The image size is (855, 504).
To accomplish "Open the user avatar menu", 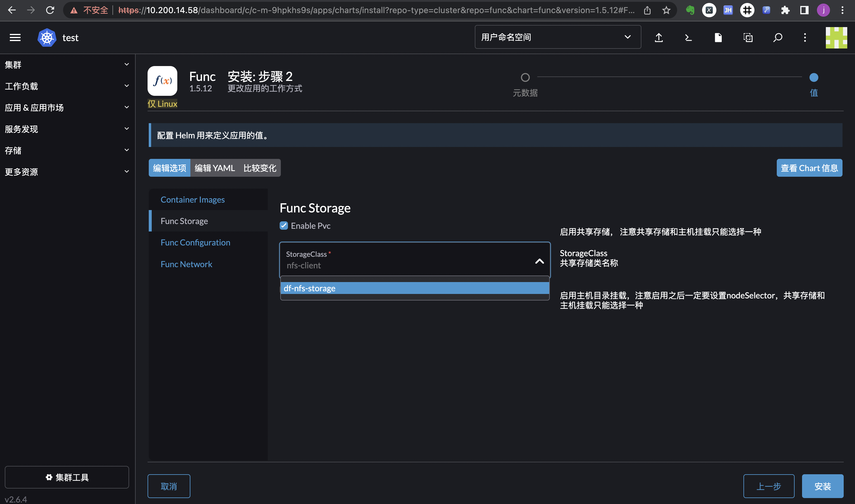I will [836, 37].
